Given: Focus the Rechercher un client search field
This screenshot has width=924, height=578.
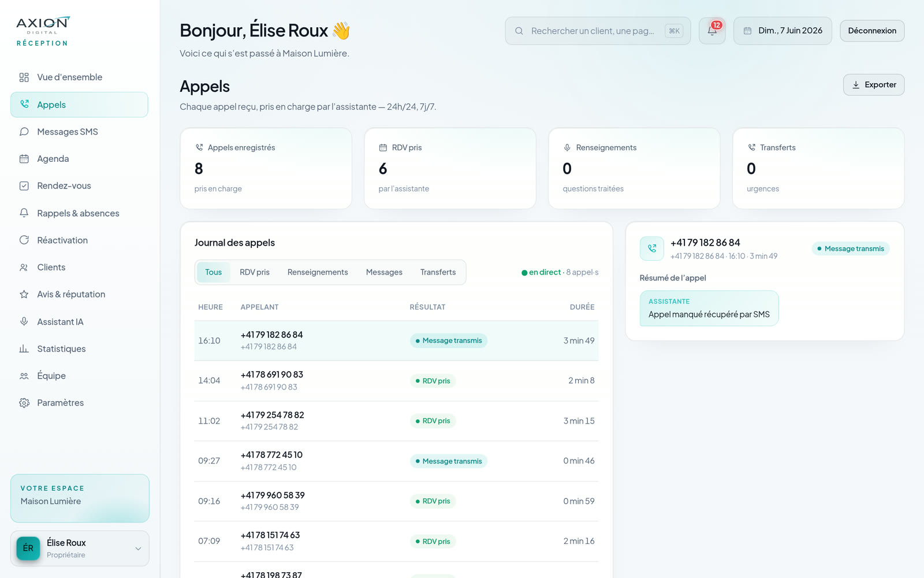Looking at the screenshot, I should coord(598,31).
